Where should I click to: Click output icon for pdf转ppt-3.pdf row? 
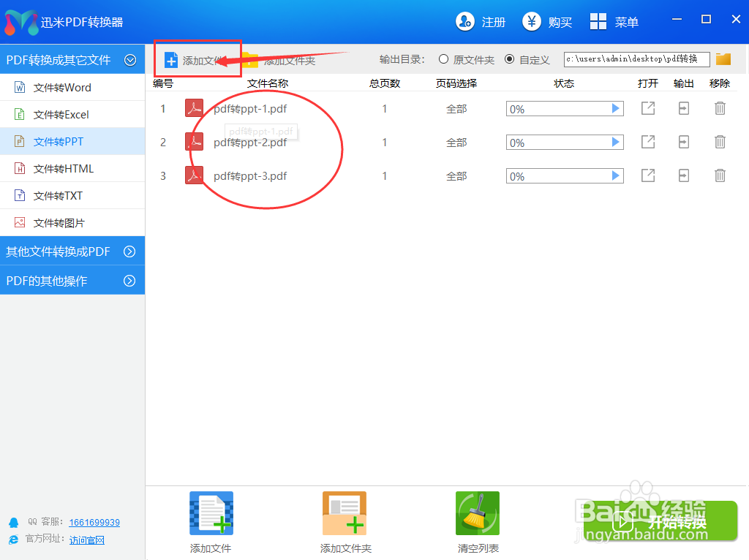(684, 175)
